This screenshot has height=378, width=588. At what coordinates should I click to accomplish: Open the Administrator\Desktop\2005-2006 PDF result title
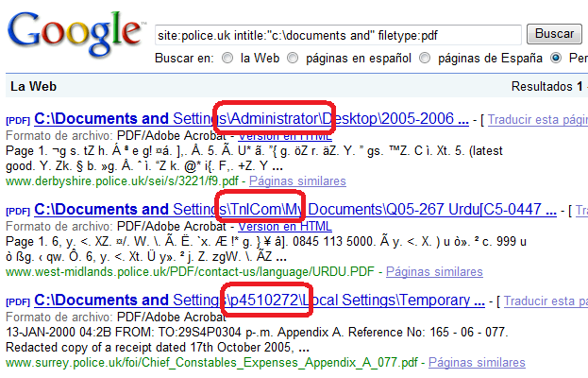pyautogui.click(x=251, y=119)
